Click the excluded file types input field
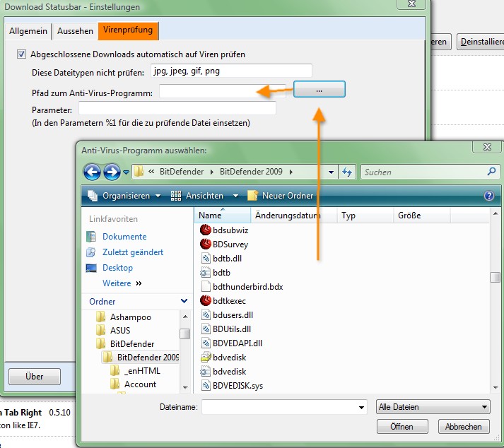 point(231,71)
